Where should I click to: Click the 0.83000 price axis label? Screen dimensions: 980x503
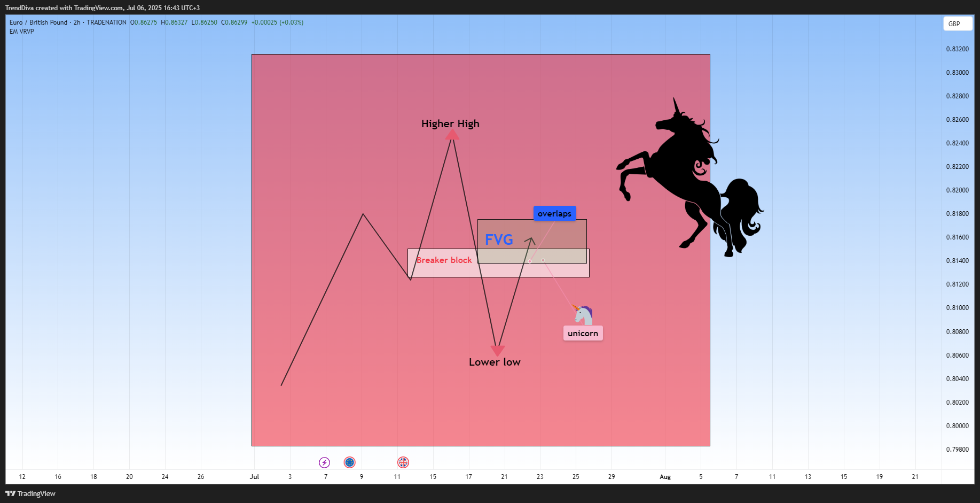(957, 73)
